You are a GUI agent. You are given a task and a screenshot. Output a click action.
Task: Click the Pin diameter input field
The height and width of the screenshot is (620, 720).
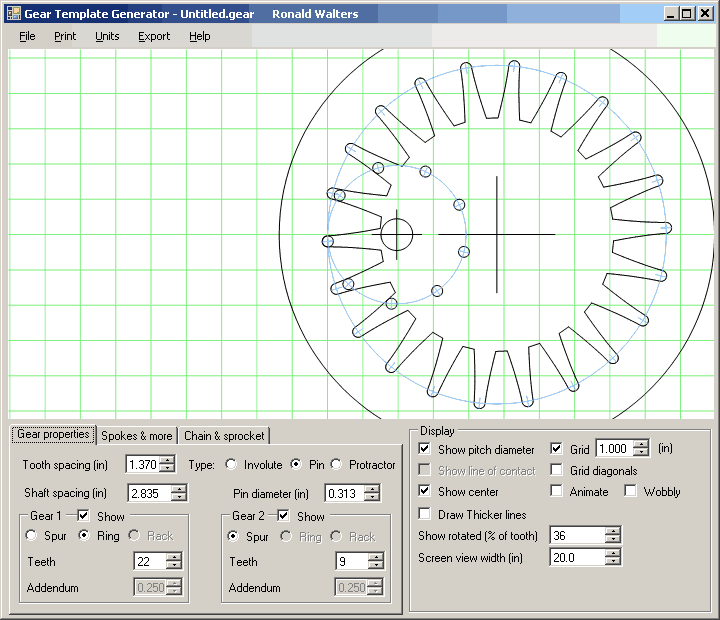point(343,493)
